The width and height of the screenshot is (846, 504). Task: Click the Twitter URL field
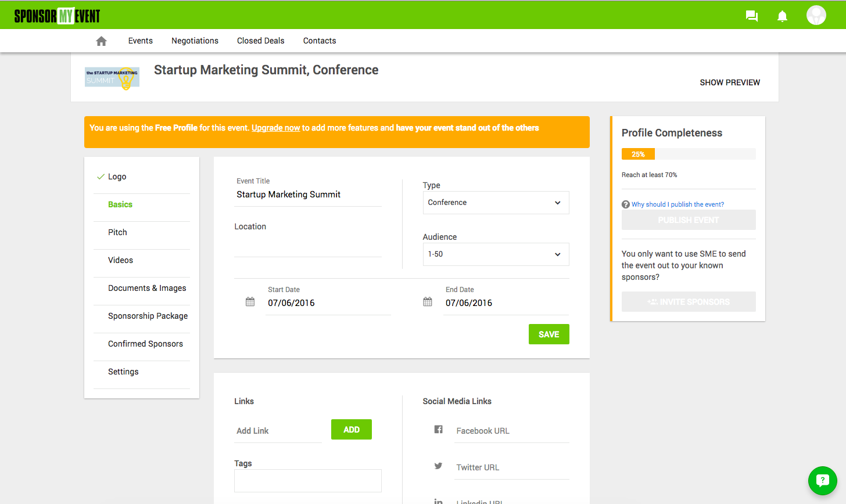(511, 467)
